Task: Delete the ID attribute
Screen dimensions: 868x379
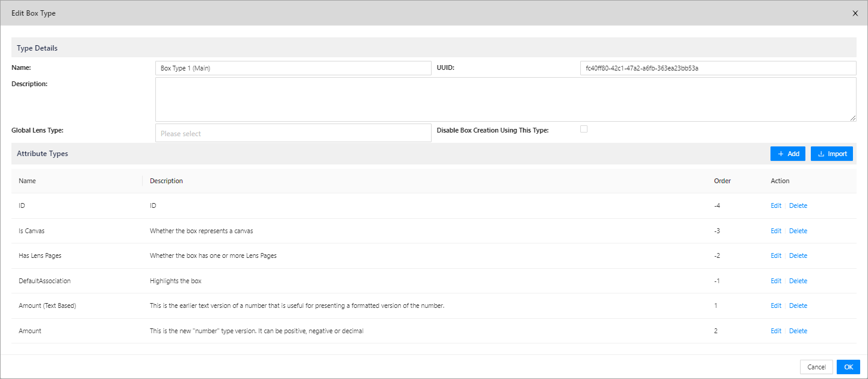Action: coord(798,205)
